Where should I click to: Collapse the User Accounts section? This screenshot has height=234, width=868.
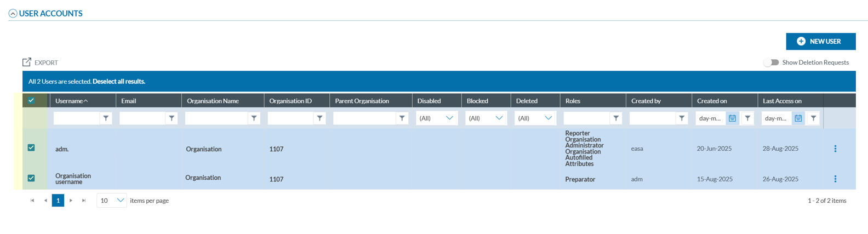point(13,14)
